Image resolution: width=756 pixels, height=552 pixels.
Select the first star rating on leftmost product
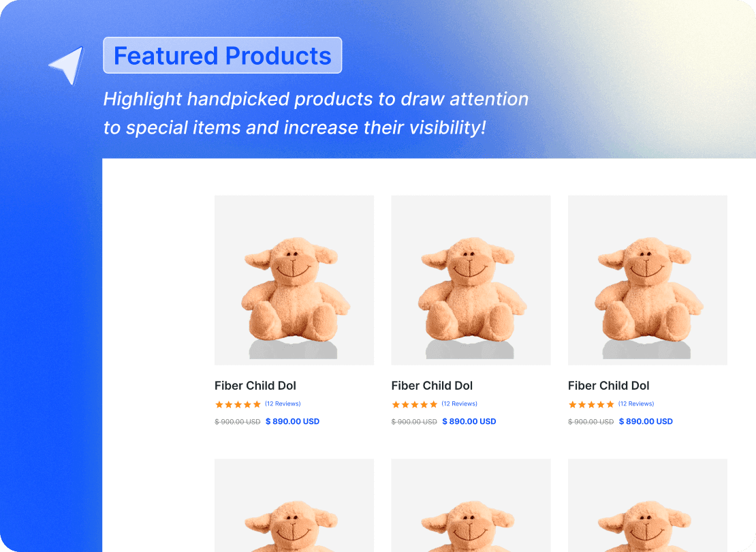coord(218,404)
